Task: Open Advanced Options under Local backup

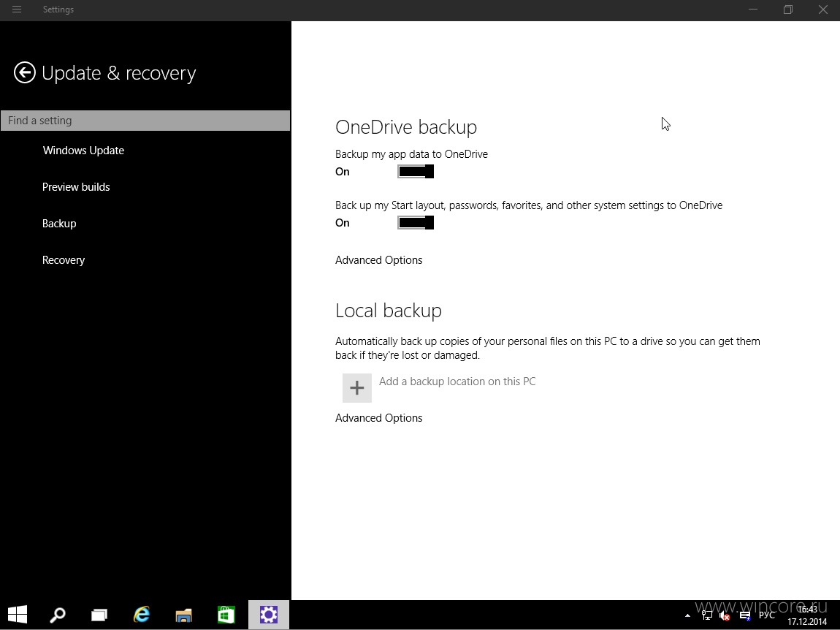Action: click(379, 417)
